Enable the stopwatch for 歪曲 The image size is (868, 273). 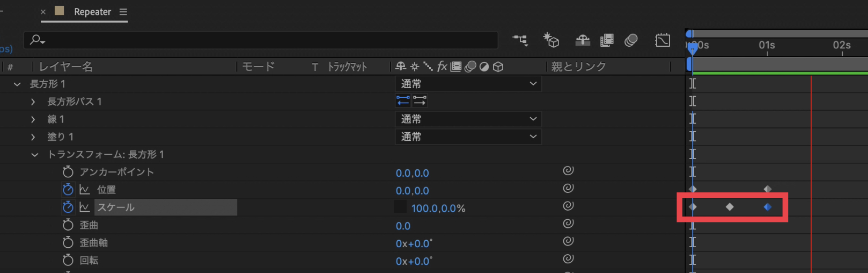tap(68, 225)
